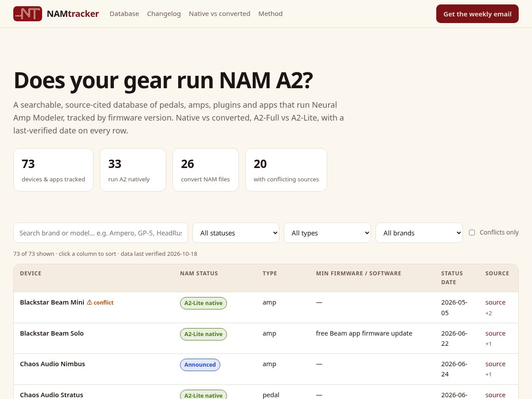Click the 20 with conflicting sources card

tap(286, 170)
